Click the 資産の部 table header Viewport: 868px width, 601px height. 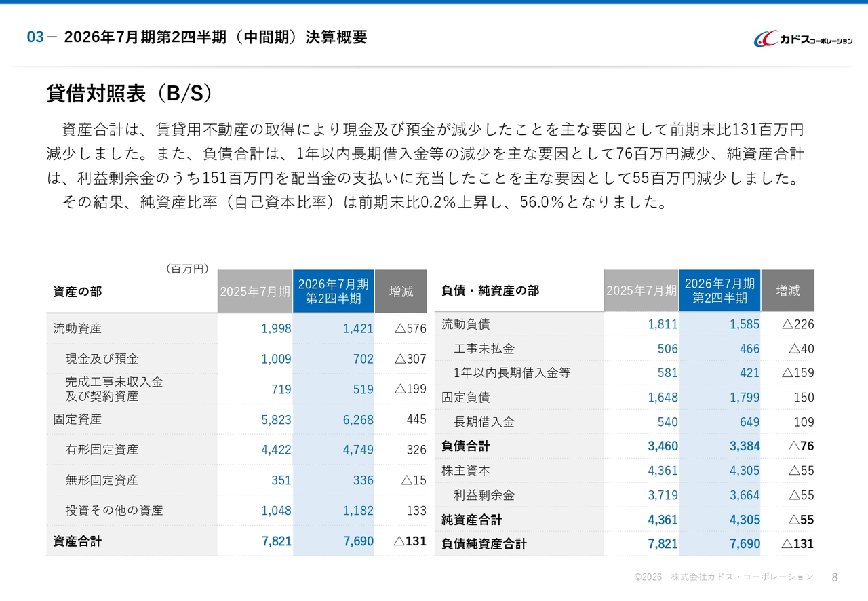[77, 292]
